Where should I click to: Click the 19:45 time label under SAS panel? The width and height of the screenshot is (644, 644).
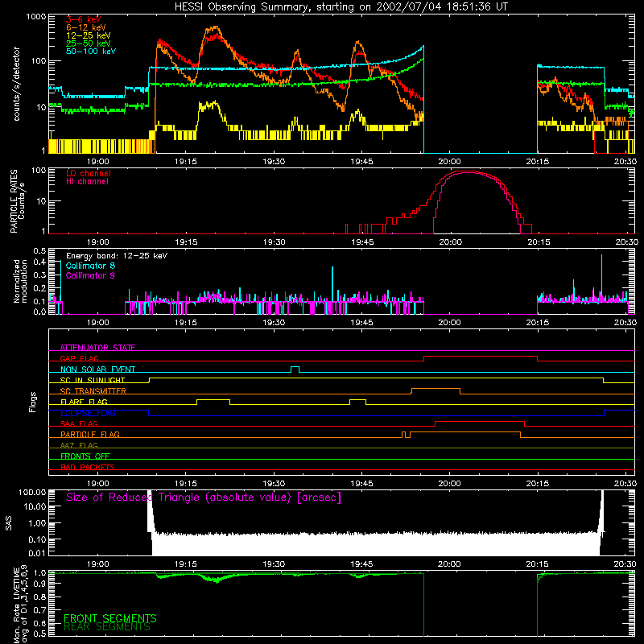click(361, 564)
